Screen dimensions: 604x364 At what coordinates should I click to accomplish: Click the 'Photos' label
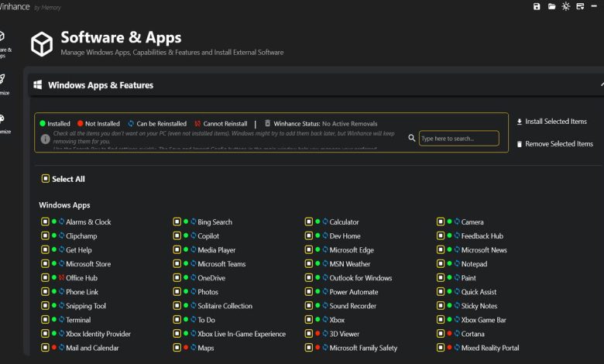click(208, 292)
